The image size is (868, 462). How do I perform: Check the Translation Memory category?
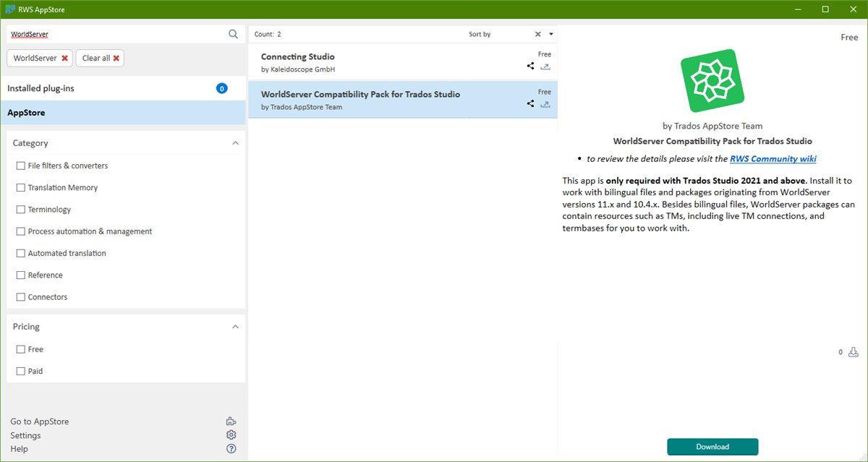pyautogui.click(x=20, y=187)
